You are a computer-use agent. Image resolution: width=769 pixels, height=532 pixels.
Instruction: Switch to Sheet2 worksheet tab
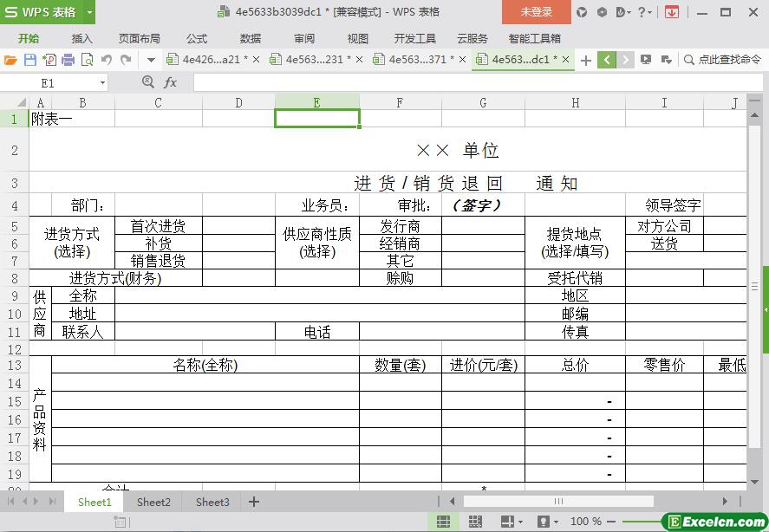click(153, 502)
